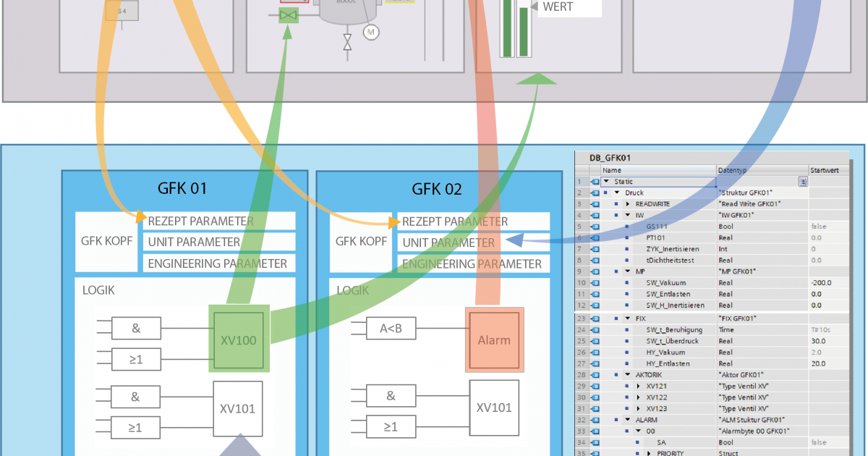Collapse the Static tree node
The image size is (868, 456).
click(x=605, y=182)
